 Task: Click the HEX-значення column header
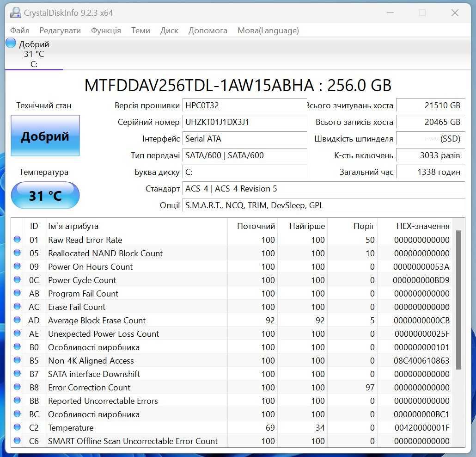click(x=415, y=226)
